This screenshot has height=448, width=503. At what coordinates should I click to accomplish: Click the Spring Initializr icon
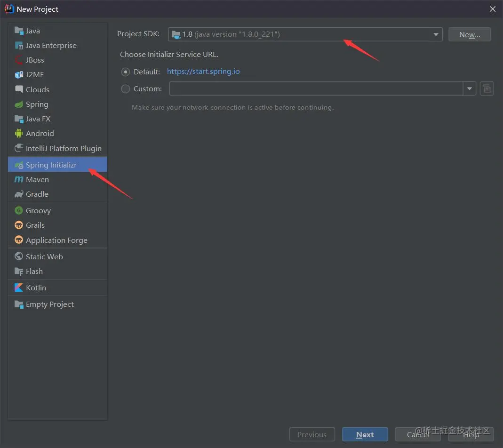pos(19,165)
